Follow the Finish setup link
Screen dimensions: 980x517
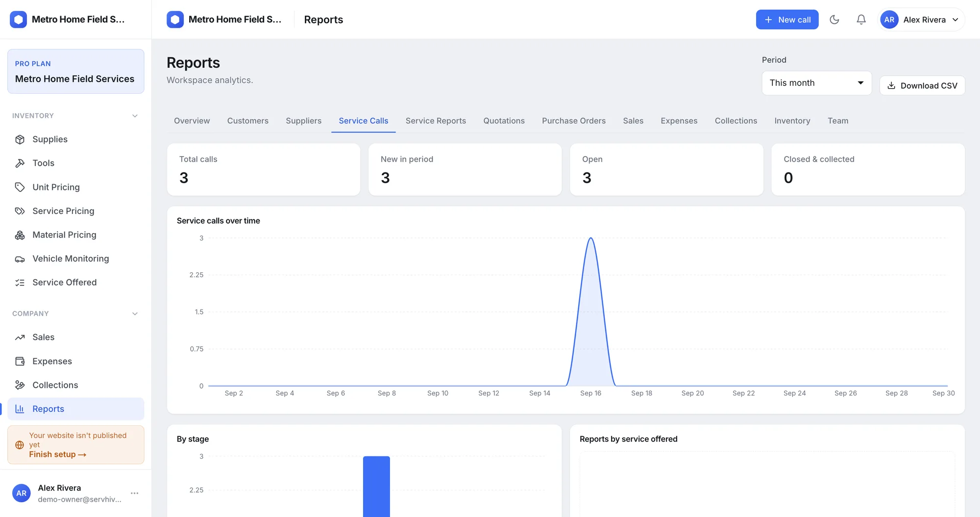57,454
